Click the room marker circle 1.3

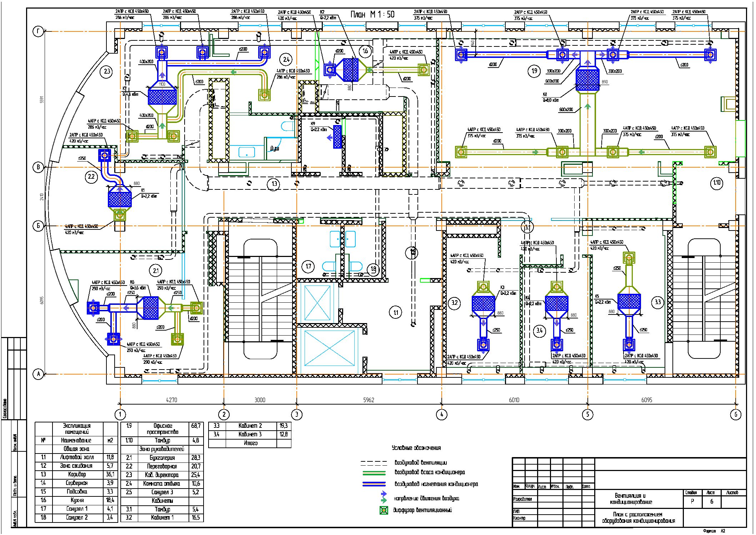(274, 184)
